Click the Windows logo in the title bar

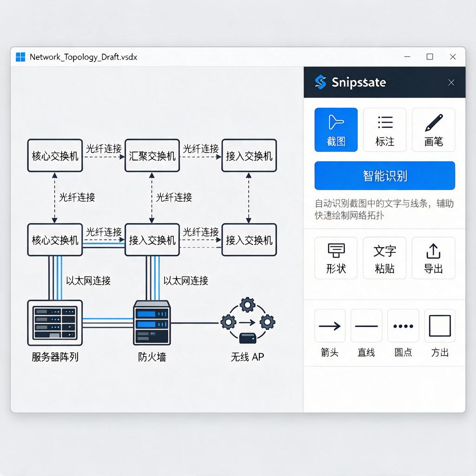tap(20, 57)
